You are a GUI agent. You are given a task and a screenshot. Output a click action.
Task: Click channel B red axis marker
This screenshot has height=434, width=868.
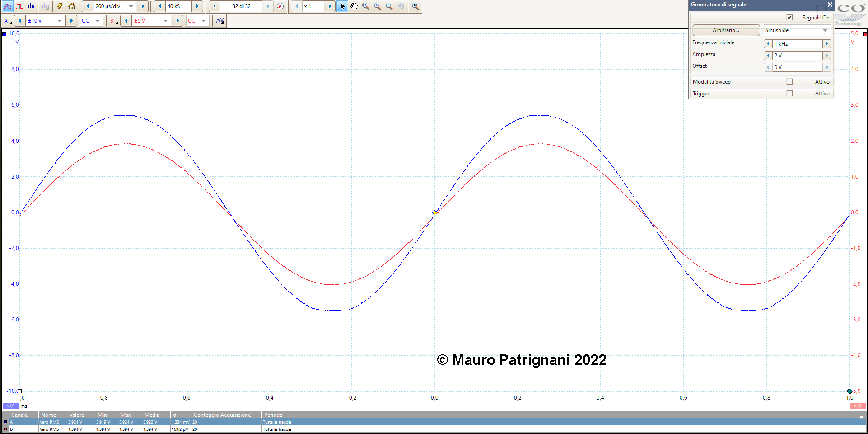(865, 34)
